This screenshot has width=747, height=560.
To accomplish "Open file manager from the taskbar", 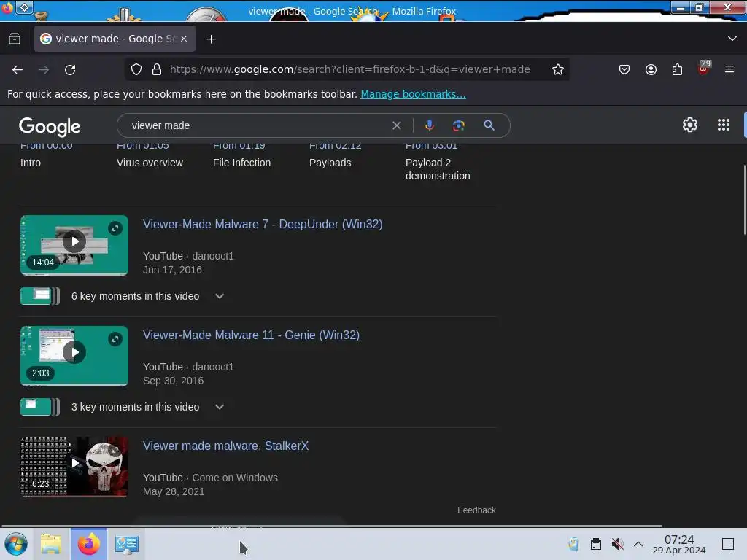I will tap(51, 544).
